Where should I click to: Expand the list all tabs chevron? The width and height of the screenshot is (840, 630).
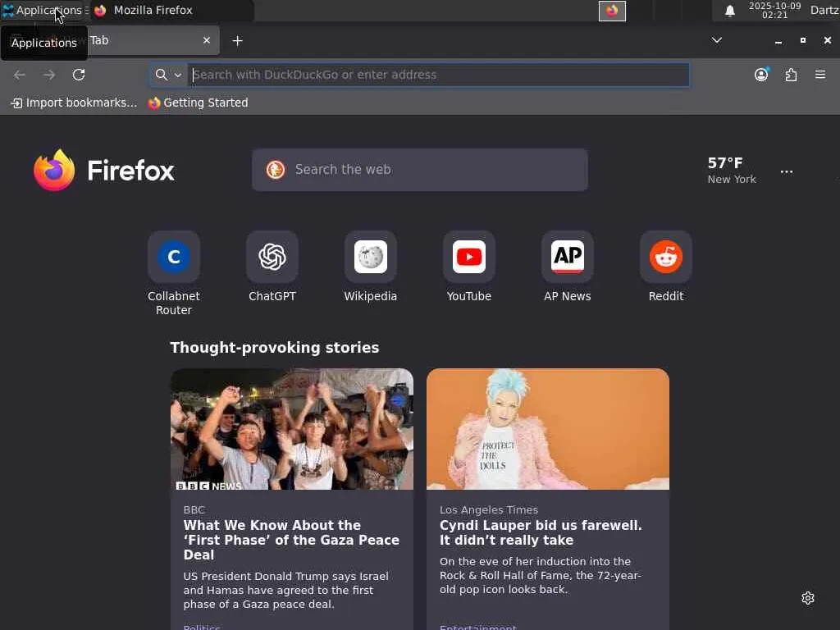(x=717, y=40)
